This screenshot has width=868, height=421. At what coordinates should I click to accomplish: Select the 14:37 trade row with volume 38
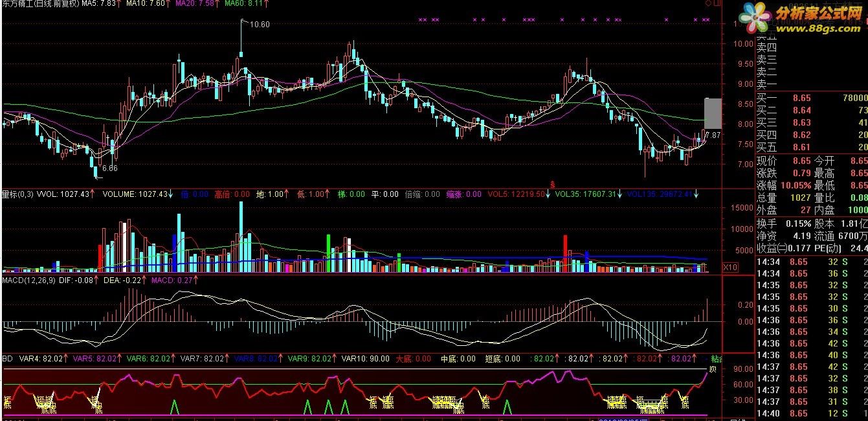pyautogui.click(x=812, y=390)
